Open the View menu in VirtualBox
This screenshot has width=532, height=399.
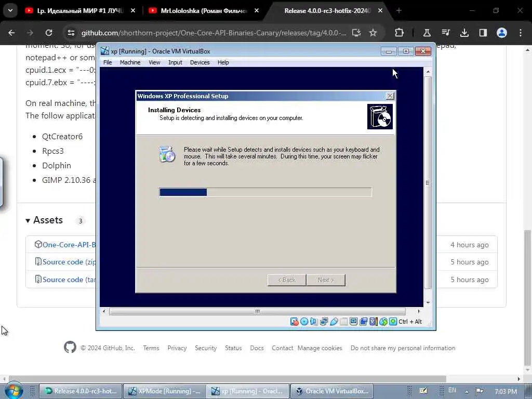(154, 62)
